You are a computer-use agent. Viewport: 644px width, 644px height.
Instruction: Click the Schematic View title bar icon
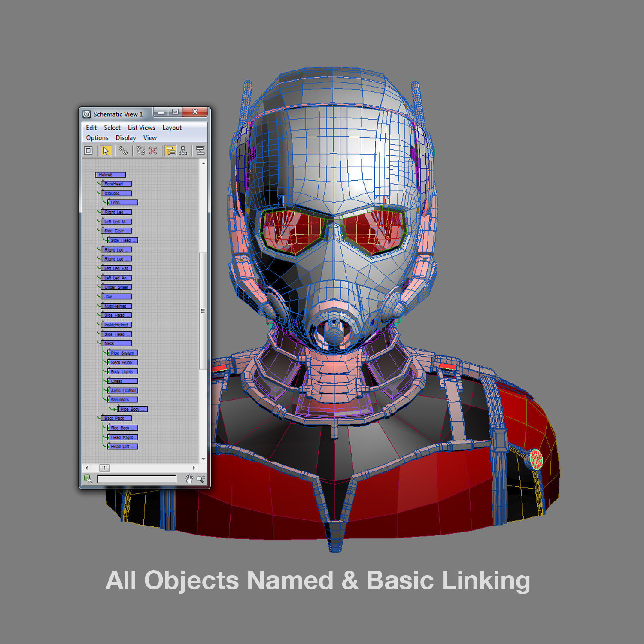tap(87, 114)
